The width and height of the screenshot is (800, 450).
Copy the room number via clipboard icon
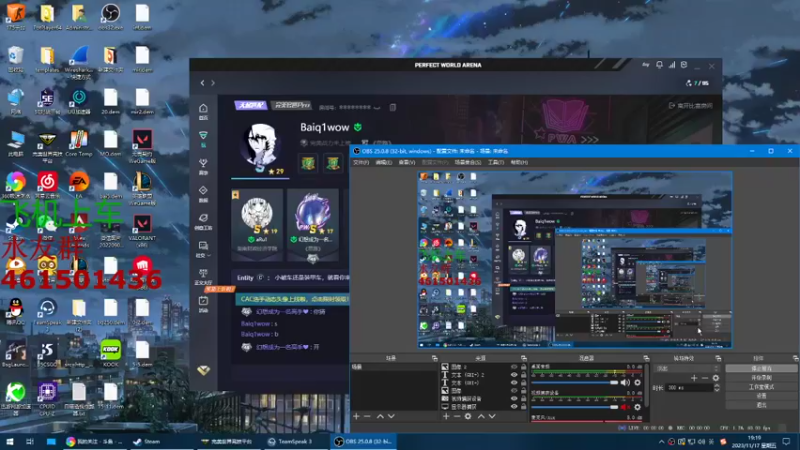point(392,107)
